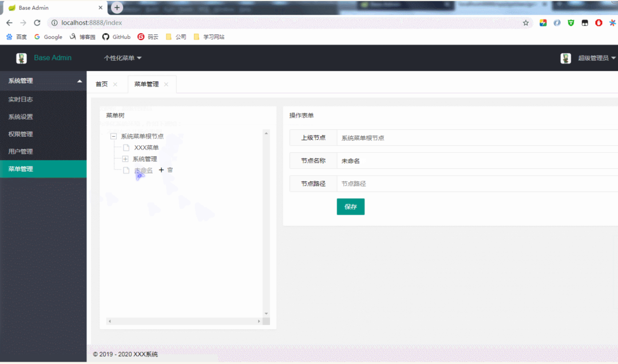
Task: Click the trash icon to delete 未命名 node
Action: pos(169,170)
